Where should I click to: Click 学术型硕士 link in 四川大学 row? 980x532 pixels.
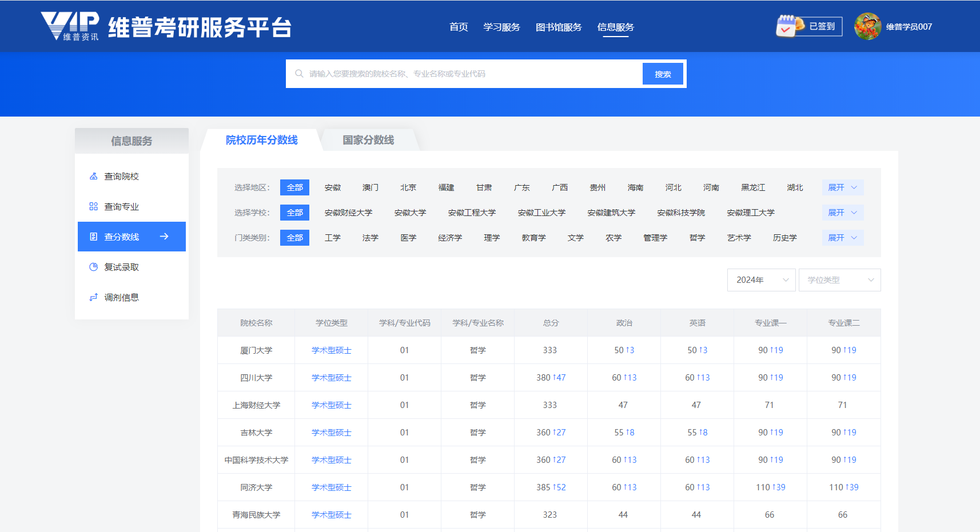coord(331,378)
